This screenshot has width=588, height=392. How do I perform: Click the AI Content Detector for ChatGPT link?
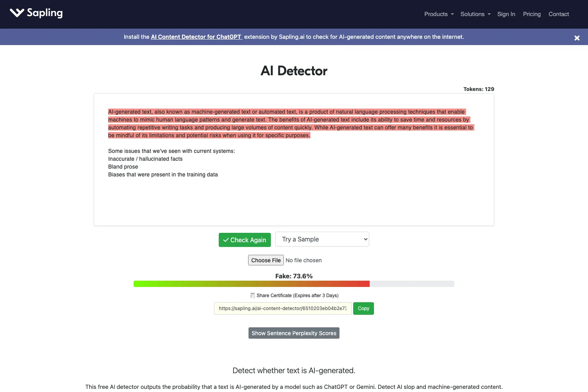196,37
